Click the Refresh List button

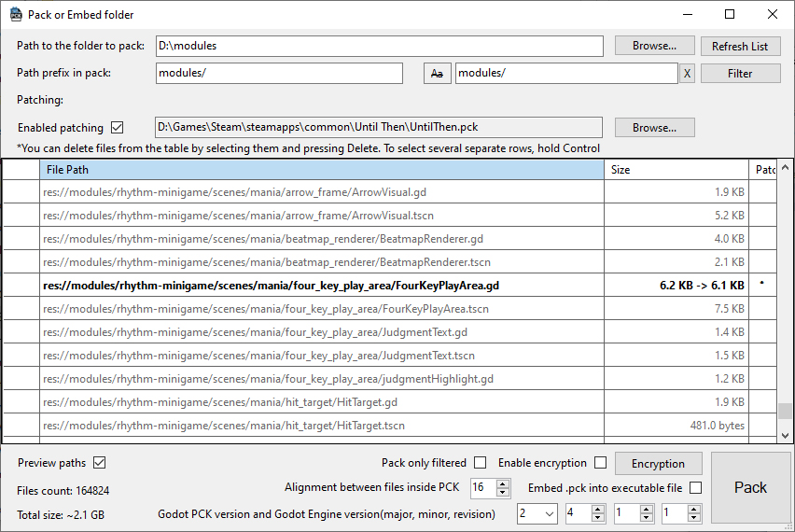pyautogui.click(x=740, y=46)
